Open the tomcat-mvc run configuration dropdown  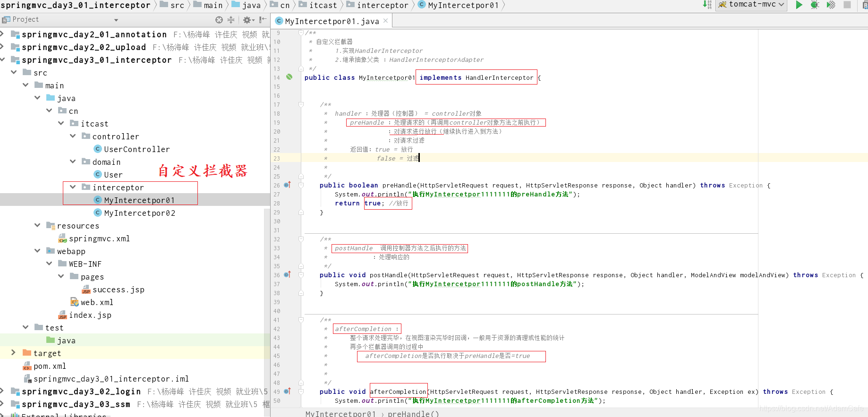752,5
